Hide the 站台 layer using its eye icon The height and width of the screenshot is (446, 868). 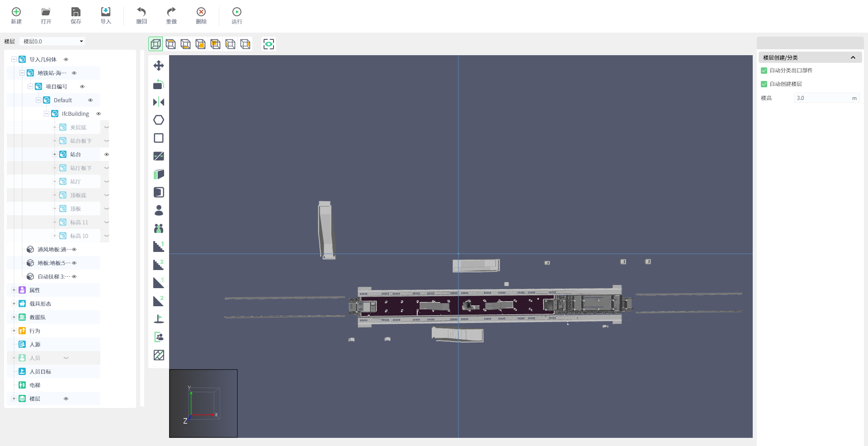pyautogui.click(x=107, y=155)
